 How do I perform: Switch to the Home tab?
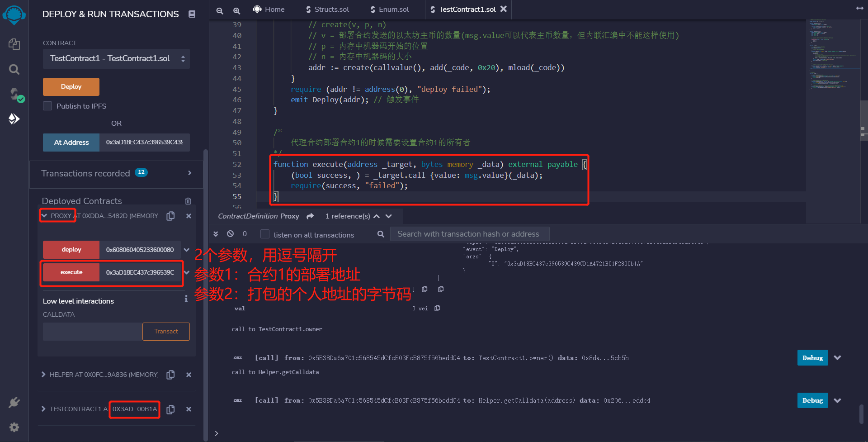[269, 9]
